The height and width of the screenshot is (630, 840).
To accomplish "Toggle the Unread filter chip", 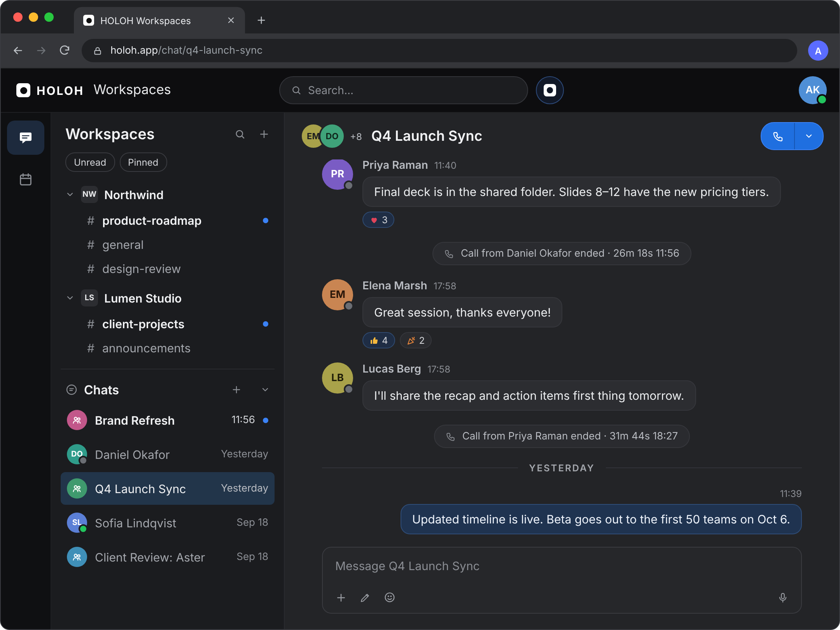I will click(90, 162).
